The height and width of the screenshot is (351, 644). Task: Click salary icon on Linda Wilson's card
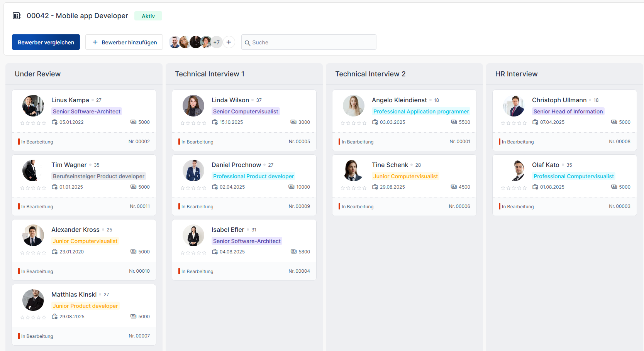coord(293,122)
